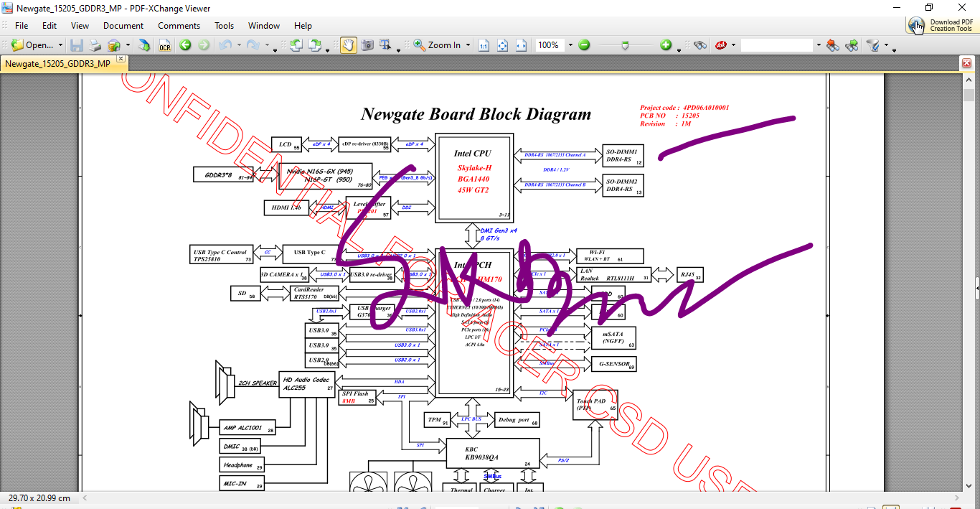This screenshot has height=509, width=980.
Task: Choose the Select Text tool
Action: coord(386,45)
